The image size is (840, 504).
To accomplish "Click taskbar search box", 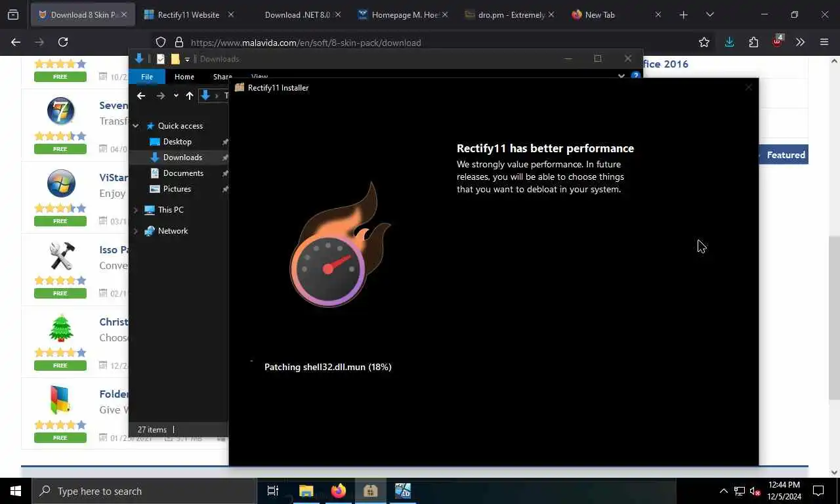I will 144,491.
